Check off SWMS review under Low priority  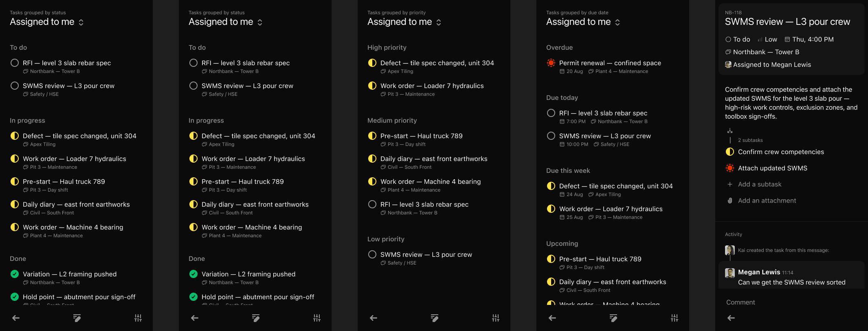(x=372, y=254)
